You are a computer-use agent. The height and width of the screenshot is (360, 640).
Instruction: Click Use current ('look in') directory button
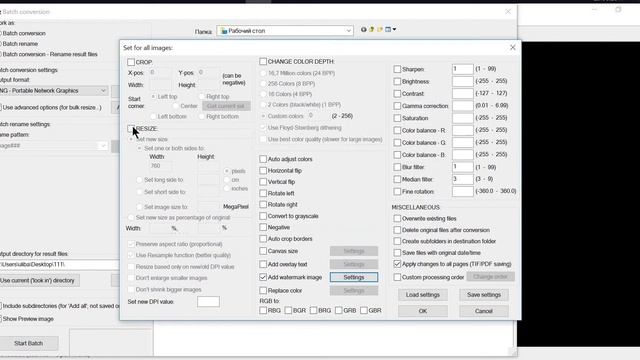click(x=39, y=280)
